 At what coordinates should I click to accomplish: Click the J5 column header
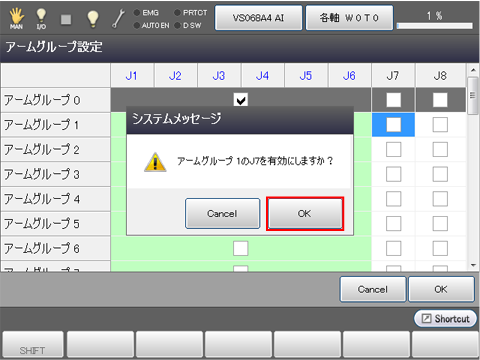(x=306, y=76)
